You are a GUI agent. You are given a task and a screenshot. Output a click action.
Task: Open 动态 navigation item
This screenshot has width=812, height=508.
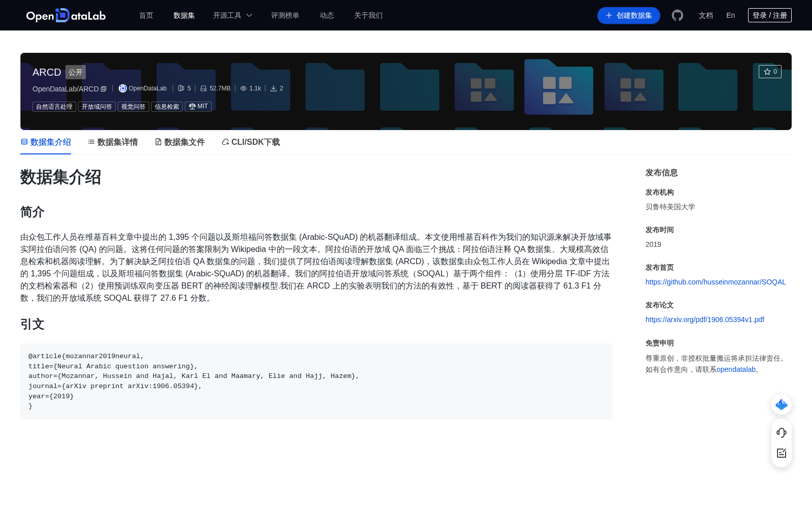(327, 15)
